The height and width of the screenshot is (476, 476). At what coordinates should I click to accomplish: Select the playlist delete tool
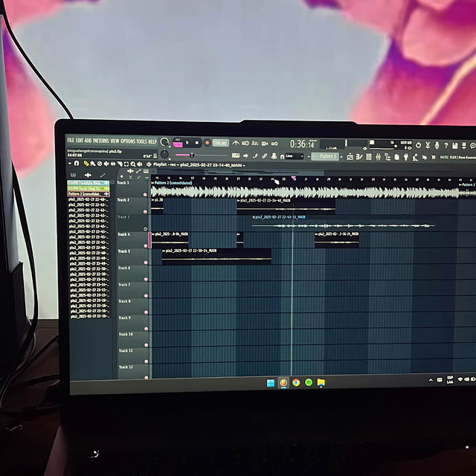(x=99, y=164)
